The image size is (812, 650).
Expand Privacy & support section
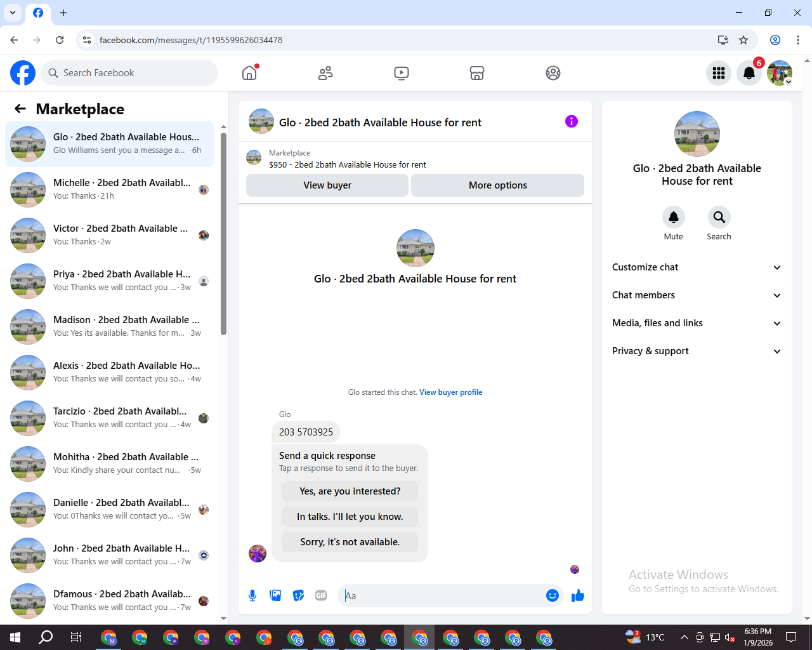[x=697, y=351]
